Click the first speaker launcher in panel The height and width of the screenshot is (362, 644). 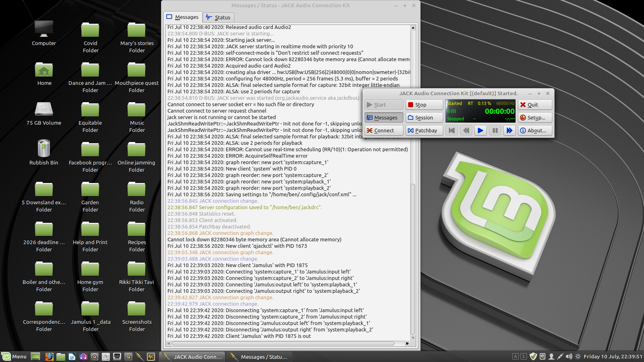tap(95, 356)
